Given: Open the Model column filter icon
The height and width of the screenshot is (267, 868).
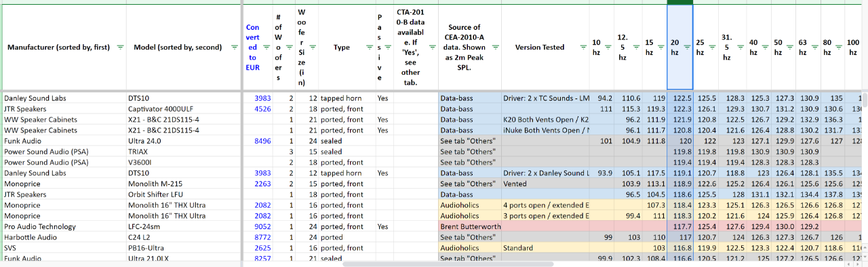Looking at the screenshot, I should (235, 48).
